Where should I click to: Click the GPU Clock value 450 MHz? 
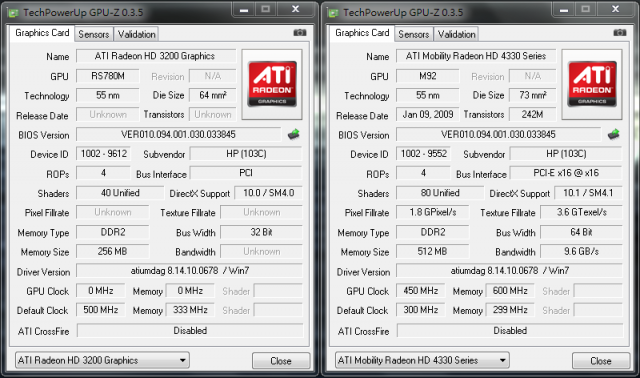tap(420, 291)
